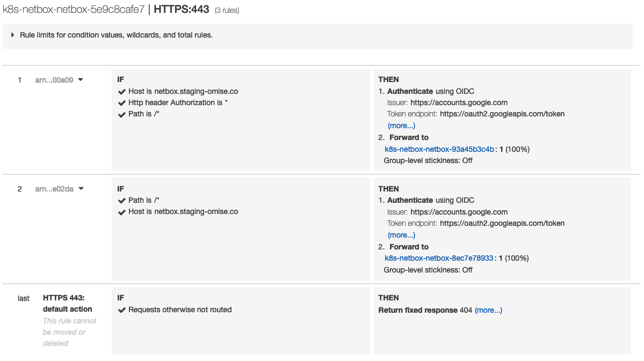The height and width of the screenshot is (361, 644).
Task: Click the listener title k8s-netbox-netbox-5e9c8cafe7
Action: (74, 10)
